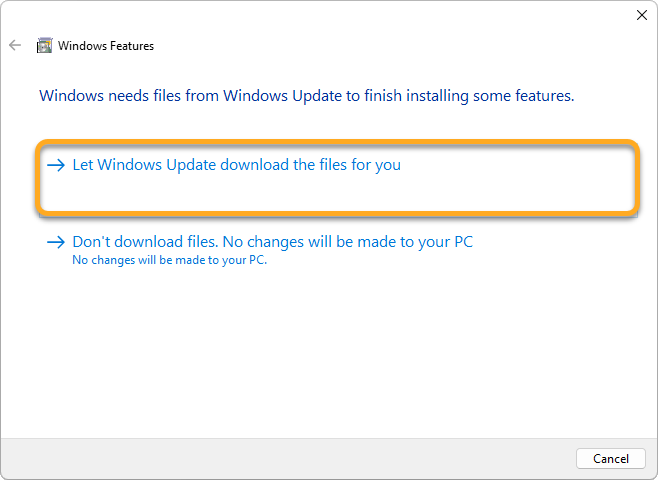Click the gap between the two options

330,220
